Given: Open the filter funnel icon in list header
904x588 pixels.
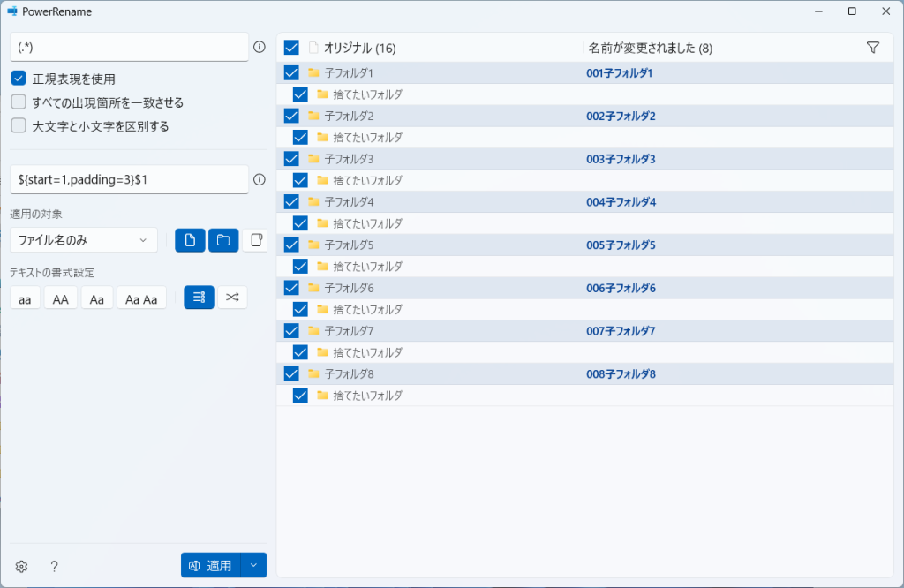Looking at the screenshot, I should pos(873,48).
